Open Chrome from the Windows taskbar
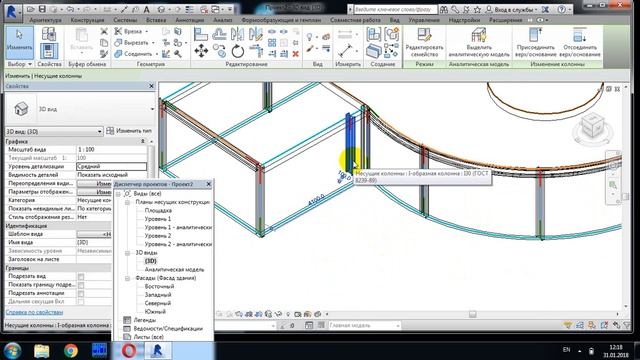Screen dimensions: 640x360 pos(71,351)
